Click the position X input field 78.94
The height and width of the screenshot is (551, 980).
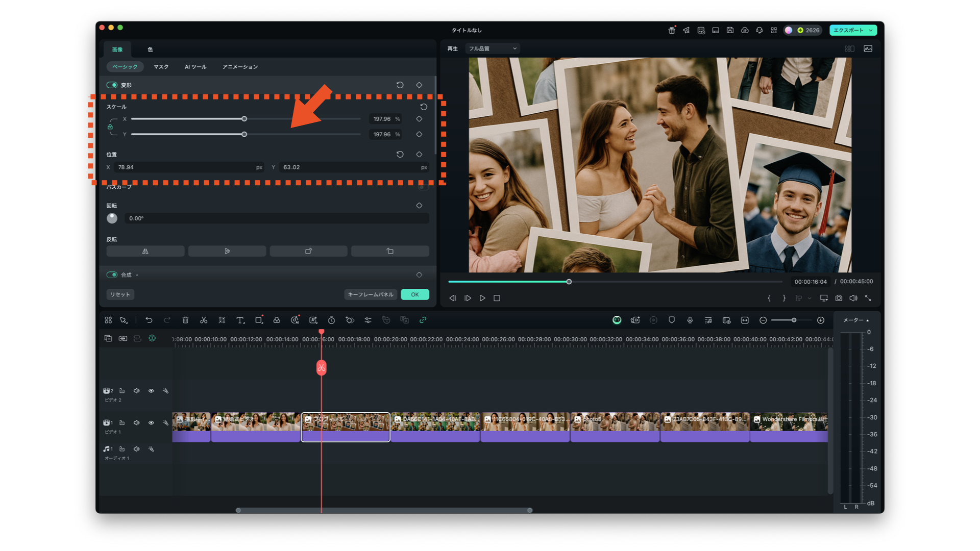coord(188,167)
